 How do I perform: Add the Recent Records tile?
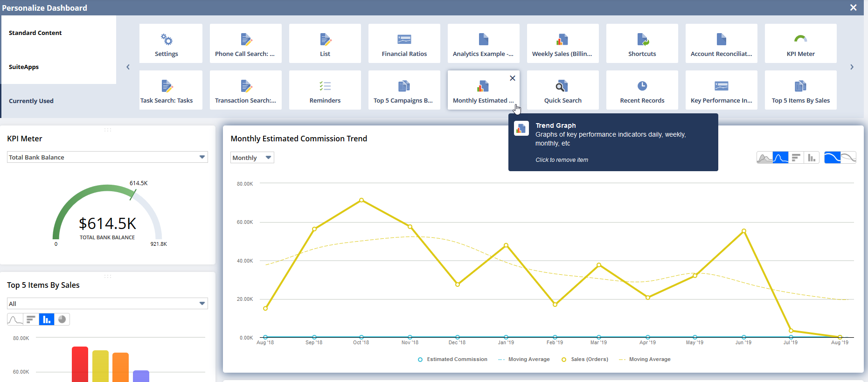coord(642,90)
